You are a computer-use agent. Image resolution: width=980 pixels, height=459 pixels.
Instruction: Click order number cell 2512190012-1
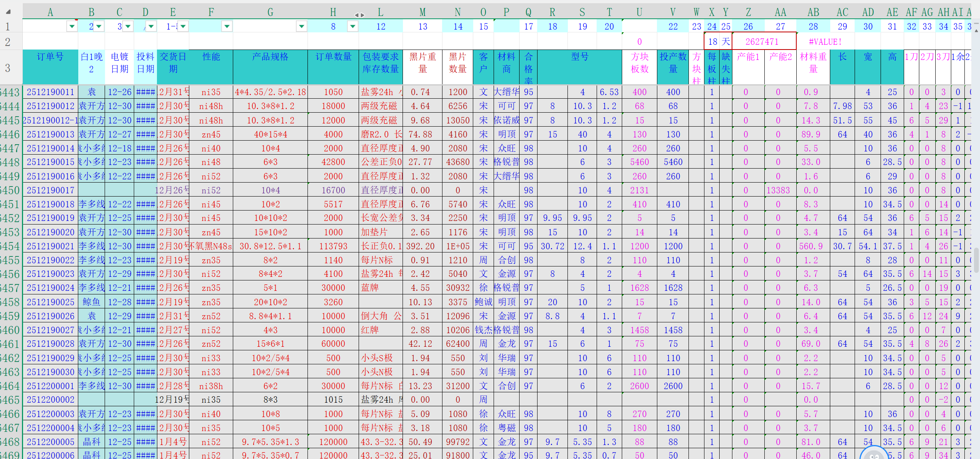pos(50,120)
